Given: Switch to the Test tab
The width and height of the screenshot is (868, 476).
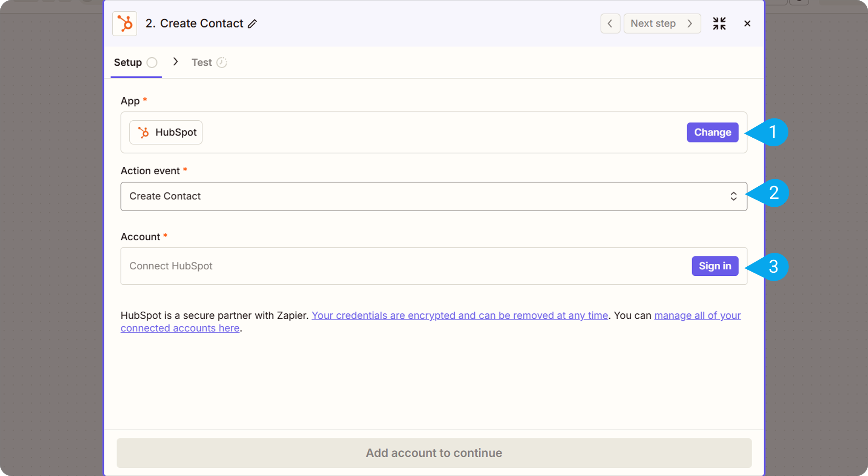Looking at the screenshot, I should [x=202, y=63].
